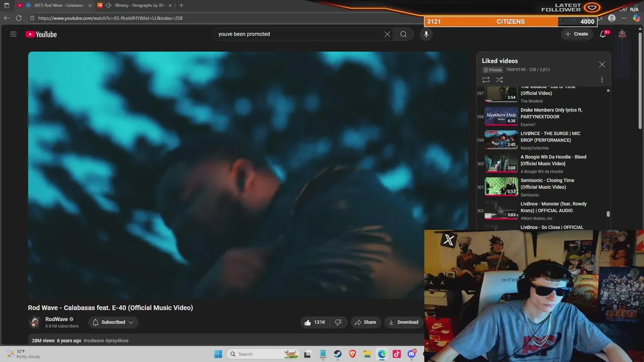The image size is (644, 362).
Task: Open Microsoft Edge from the taskbar
Action: (x=382, y=354)
